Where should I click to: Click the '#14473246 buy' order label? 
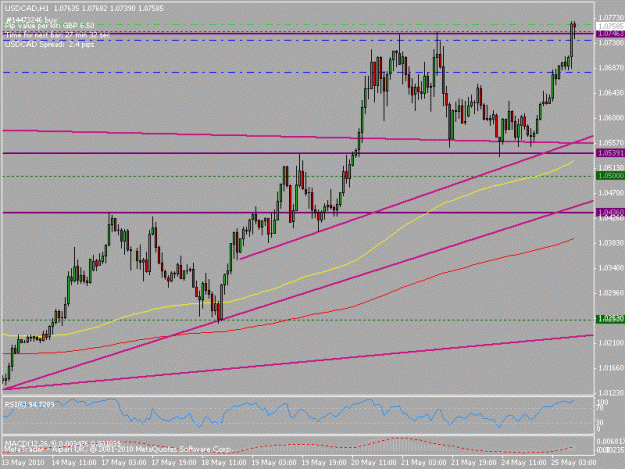[x=31, y=20]
